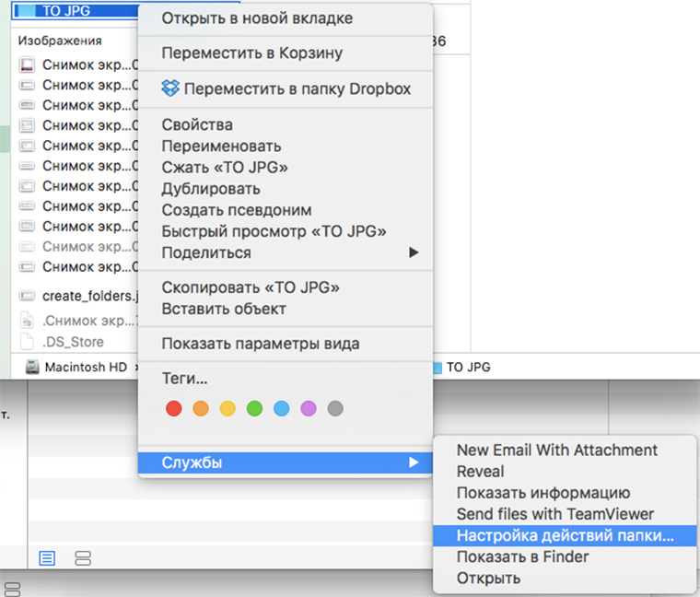This screenshot has width=700, height=597.
Task: Click the stacked rows icon beside list view
Action: coord(83,558)
